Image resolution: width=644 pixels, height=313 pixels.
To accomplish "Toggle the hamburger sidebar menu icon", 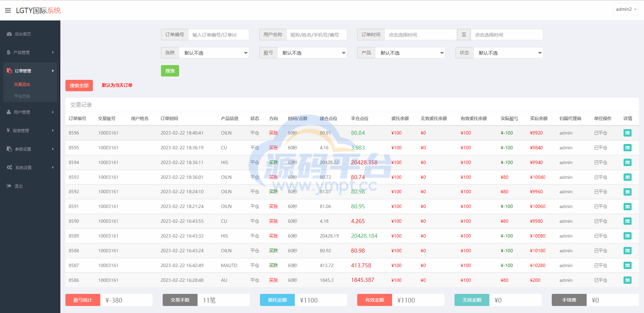I will 8,10.
